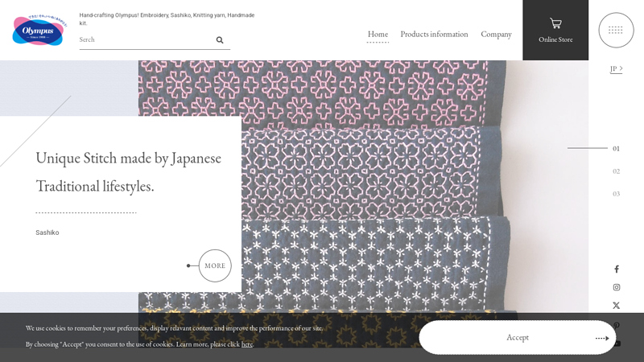Open Products information menu

click(x=434, y=35)
